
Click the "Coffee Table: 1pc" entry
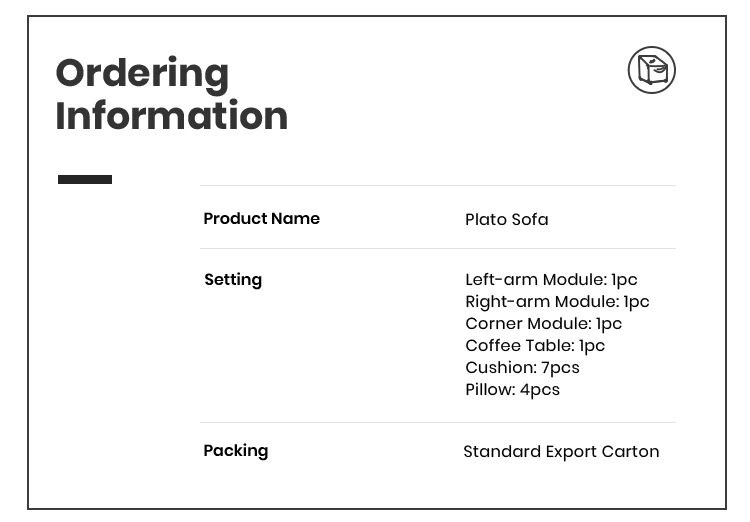click(535, 346)
